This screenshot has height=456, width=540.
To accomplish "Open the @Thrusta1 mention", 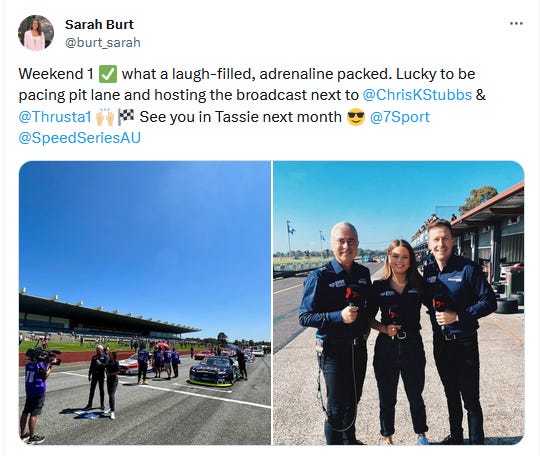I will (54, 117).
